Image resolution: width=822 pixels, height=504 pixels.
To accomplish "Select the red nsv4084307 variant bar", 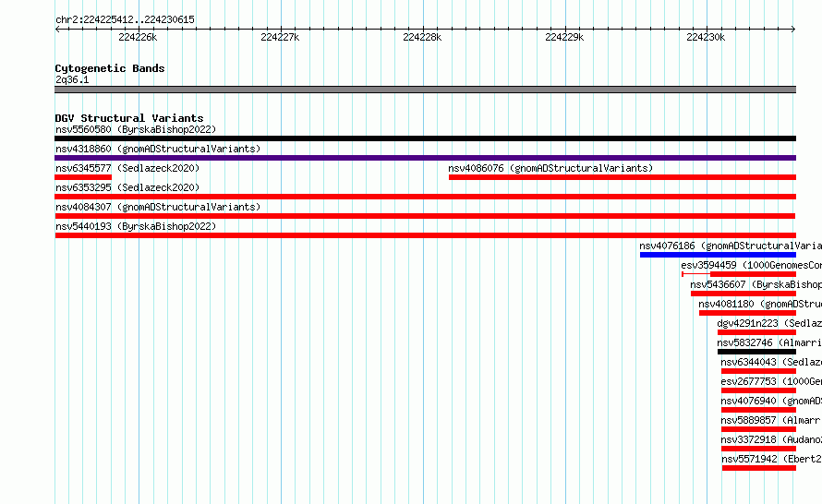I will click(425, 216).
